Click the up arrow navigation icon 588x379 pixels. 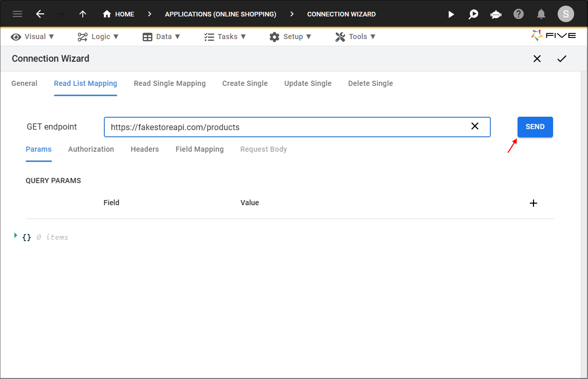pyautogui.click(x=83, y=14)
